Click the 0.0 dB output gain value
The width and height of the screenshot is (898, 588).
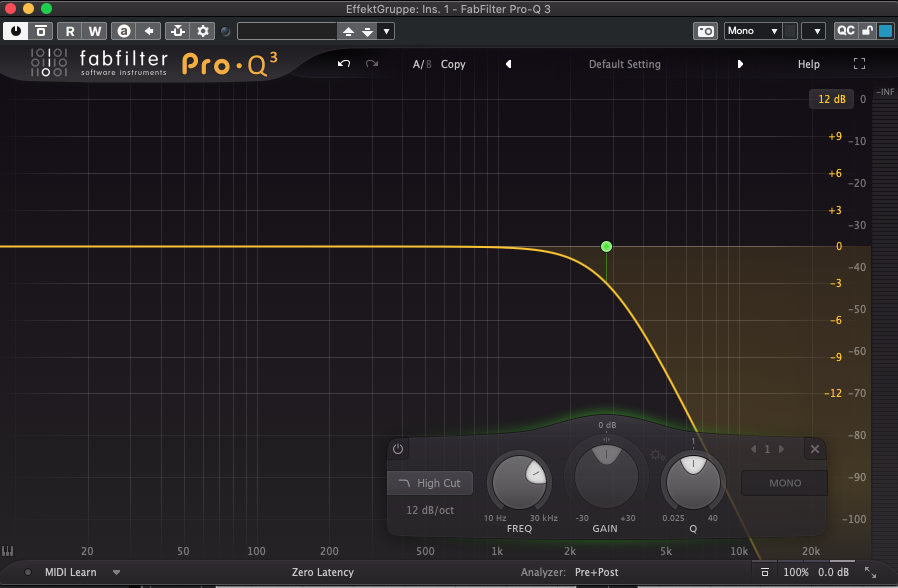pos(833,572)
